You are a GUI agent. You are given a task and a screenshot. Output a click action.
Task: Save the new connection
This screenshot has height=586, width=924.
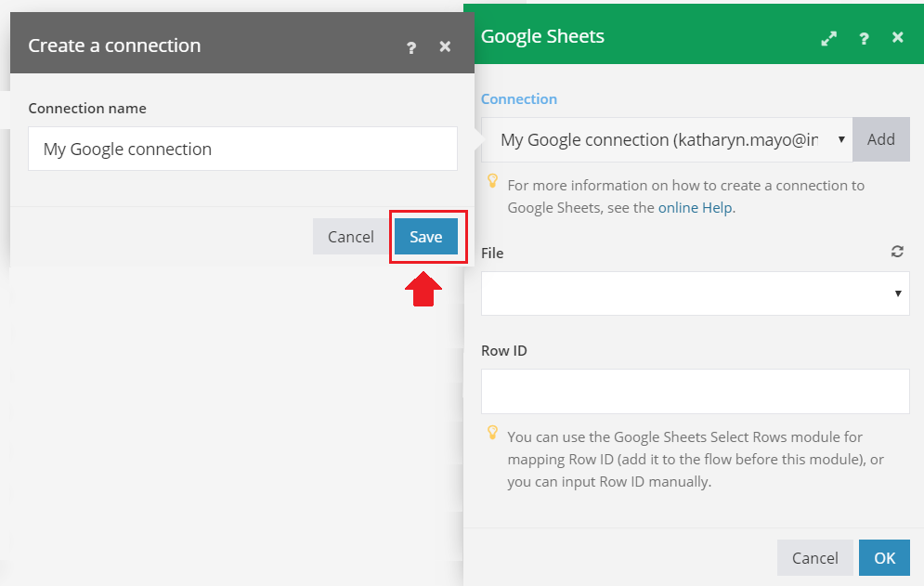(426, 237)
